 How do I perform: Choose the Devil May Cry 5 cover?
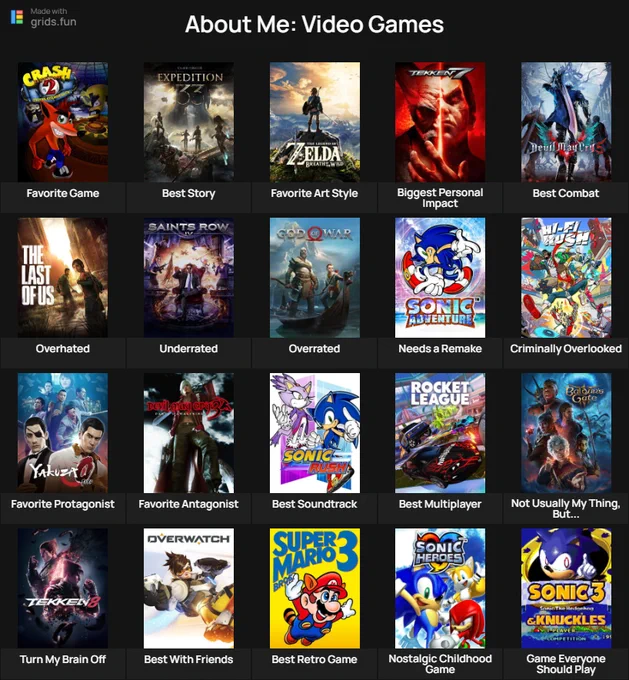click(566, 122)
